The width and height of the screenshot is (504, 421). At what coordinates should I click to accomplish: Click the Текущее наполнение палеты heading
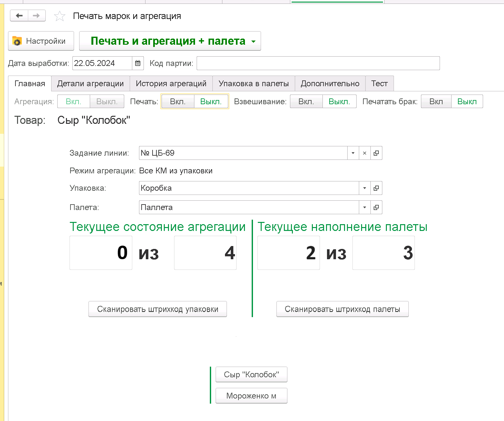click(x=342, y=227)
